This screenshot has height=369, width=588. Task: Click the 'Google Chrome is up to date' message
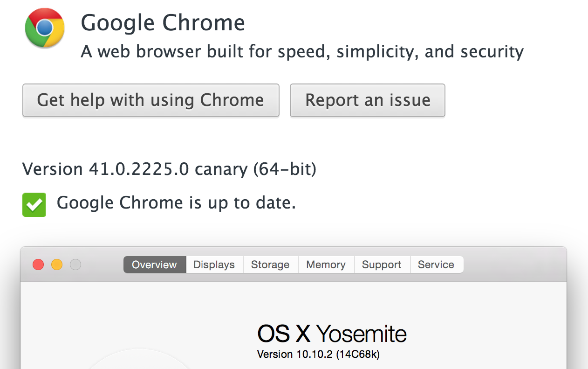coord(176,203)
